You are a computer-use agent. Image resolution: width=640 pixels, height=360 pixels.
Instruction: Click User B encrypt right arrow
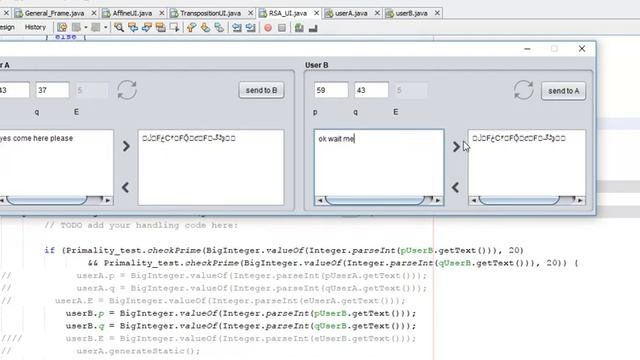[456, 147]
